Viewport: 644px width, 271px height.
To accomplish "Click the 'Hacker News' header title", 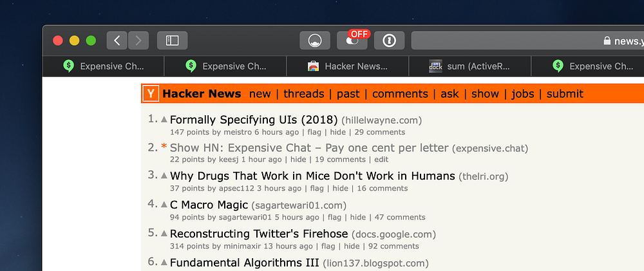I will tap(202, 93).
